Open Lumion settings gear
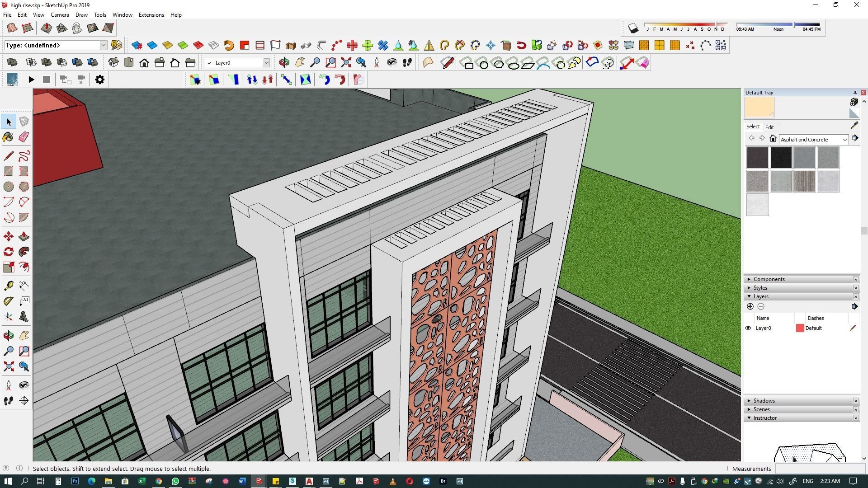This screenshot has width=868, height=488. point(99,80)
